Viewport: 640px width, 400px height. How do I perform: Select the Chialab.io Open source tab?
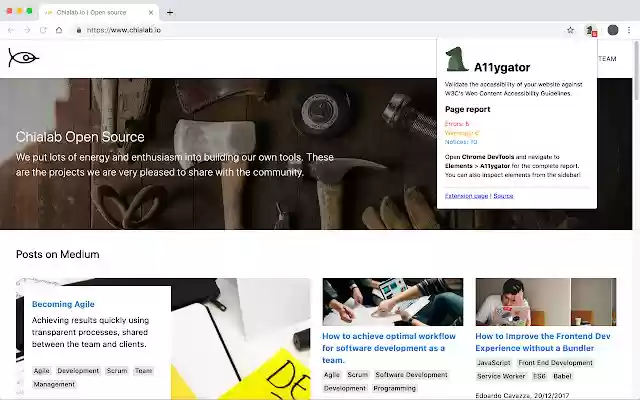pos(97,13)
